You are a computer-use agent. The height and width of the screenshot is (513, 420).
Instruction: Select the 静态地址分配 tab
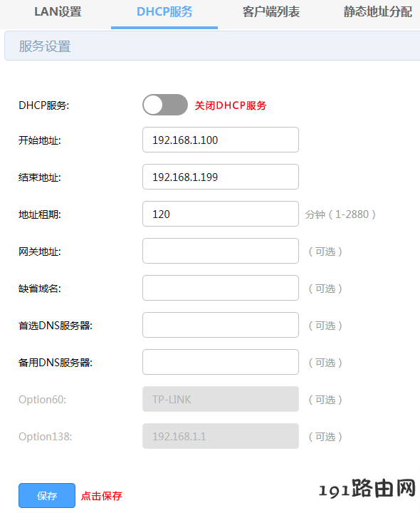378,12
